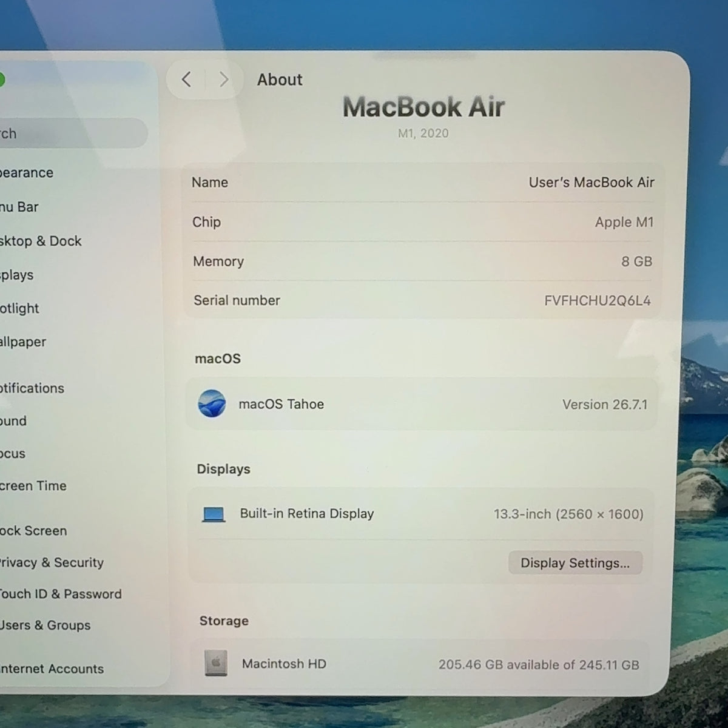Viewport: 728px width, 728px height.
Task: Click serial number FVFHCHU2Q6L4
Action: 598,300
